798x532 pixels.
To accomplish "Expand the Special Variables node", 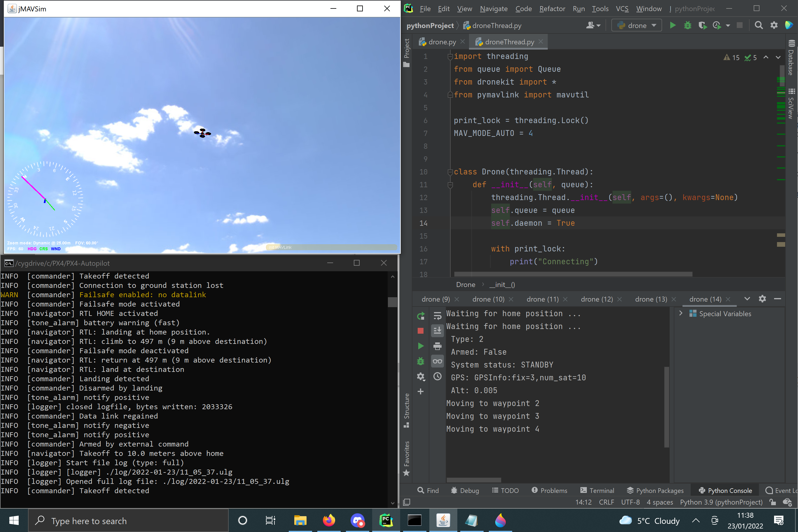I will click(681, 313).
